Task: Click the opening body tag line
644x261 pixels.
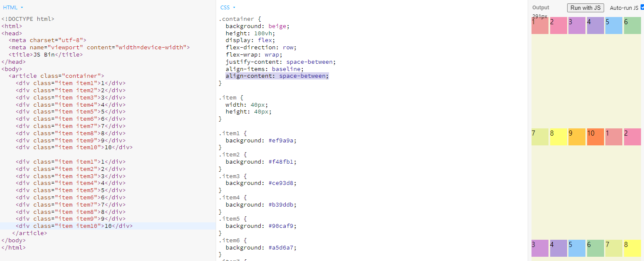Action: [x=12, y=69]
